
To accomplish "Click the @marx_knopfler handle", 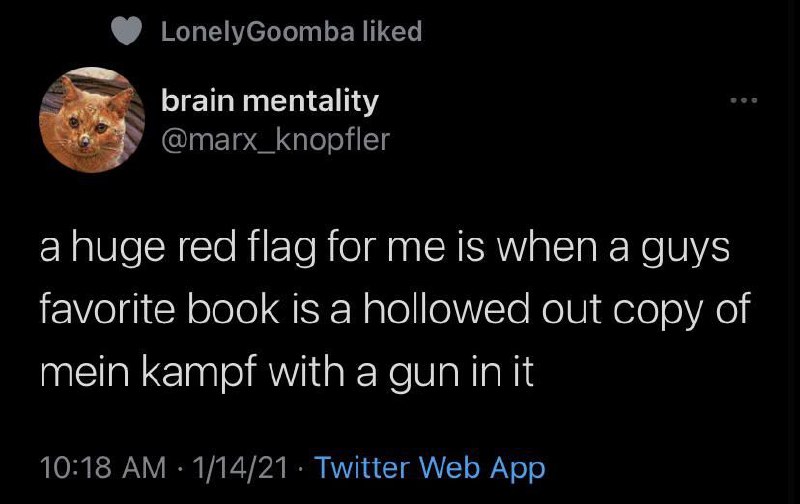I will tap(275, 140).
